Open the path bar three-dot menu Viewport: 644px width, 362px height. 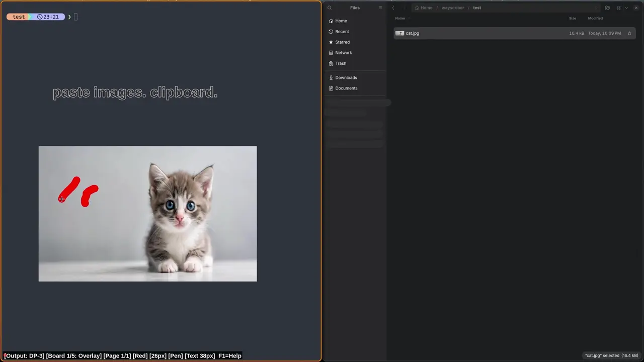(x=596, y=8)
